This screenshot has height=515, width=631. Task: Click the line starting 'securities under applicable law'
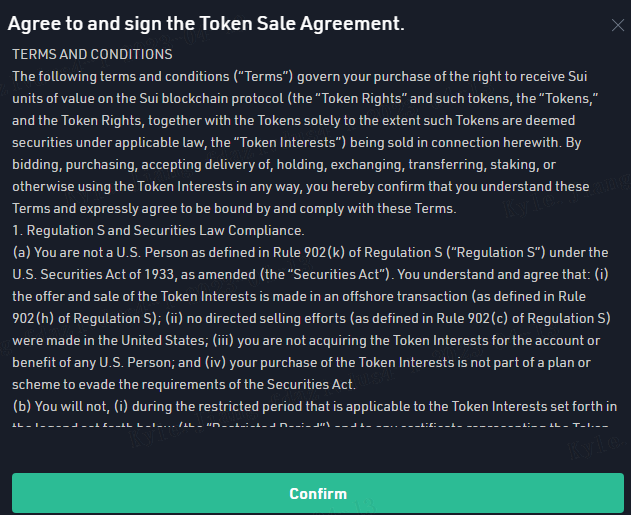coord(297,143)
